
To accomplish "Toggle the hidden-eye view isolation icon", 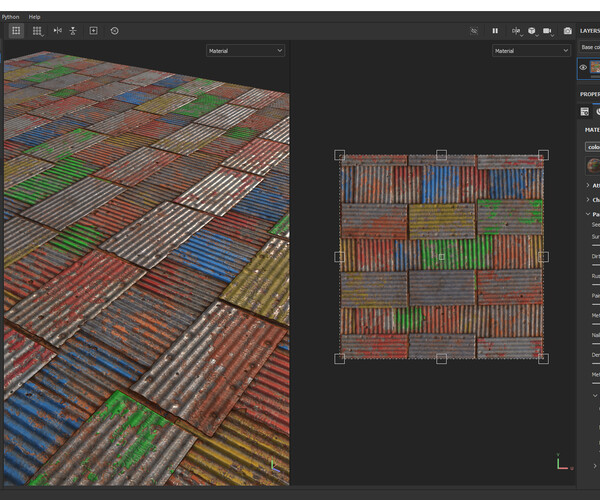I will [x=474, y=31].
